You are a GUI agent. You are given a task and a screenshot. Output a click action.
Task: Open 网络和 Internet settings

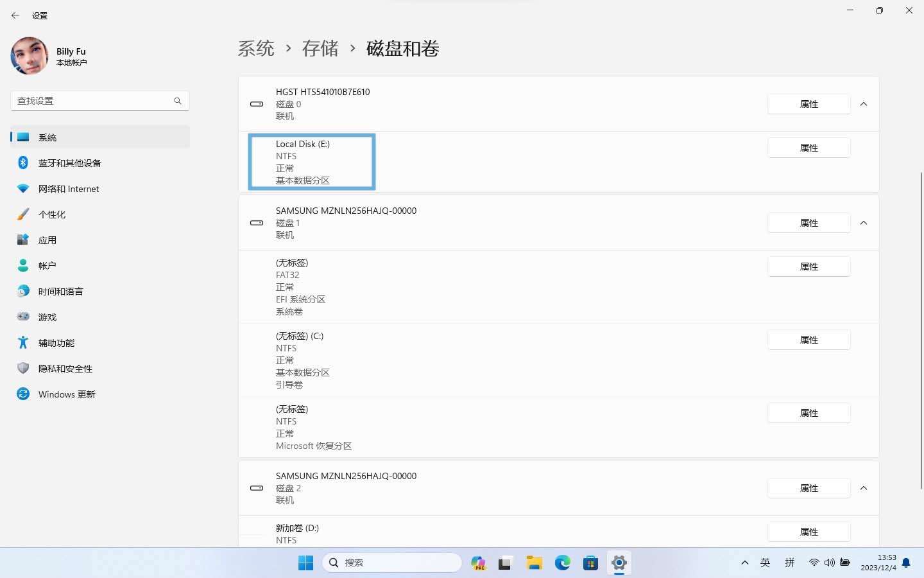coord(100,189)
